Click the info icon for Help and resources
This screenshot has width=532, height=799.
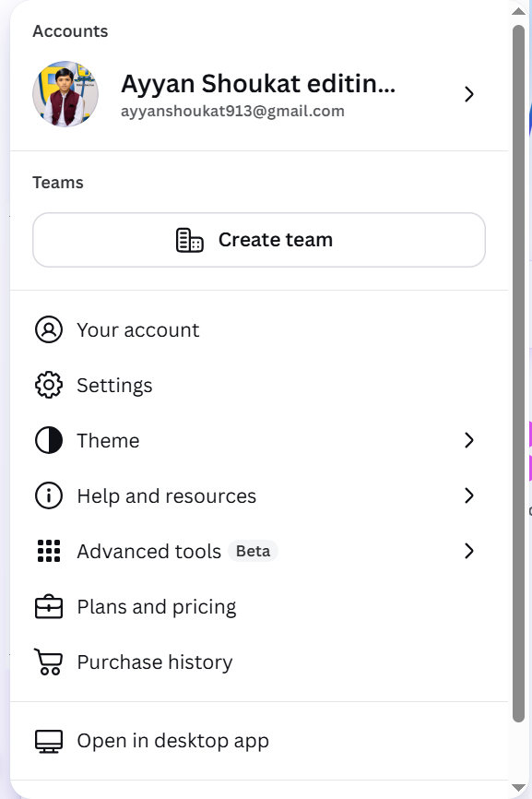coord(48,495)
